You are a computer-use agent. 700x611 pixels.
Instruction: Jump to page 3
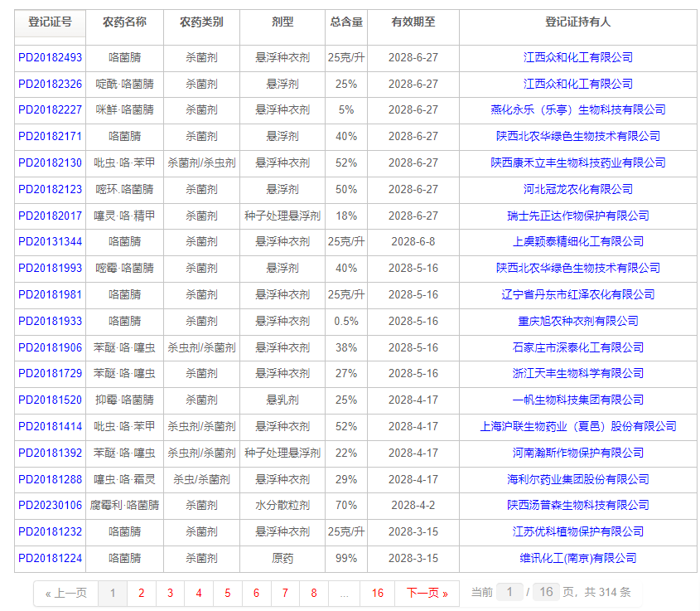tap(170, 594)
